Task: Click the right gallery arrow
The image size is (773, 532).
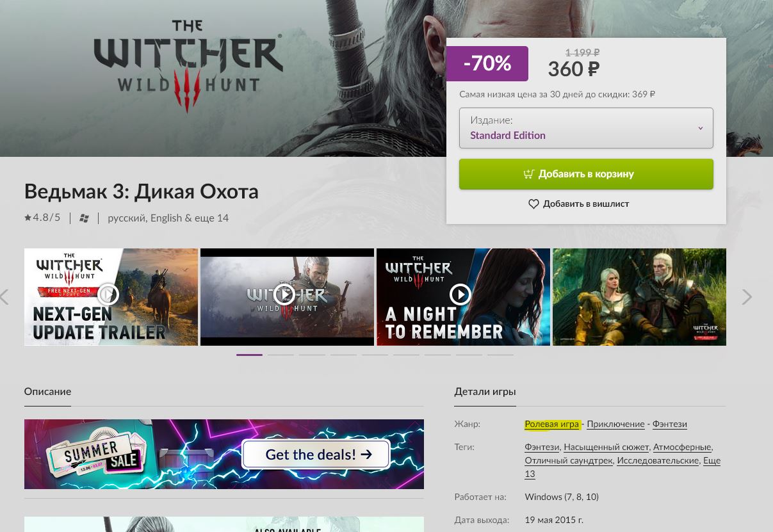Action: [747, 297]
